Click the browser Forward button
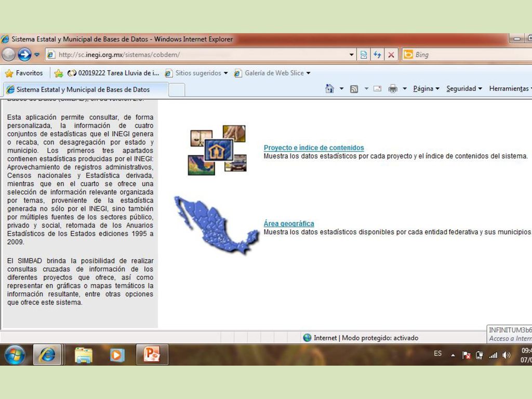This screenshot has width=532, height=399. pos(24,54)
